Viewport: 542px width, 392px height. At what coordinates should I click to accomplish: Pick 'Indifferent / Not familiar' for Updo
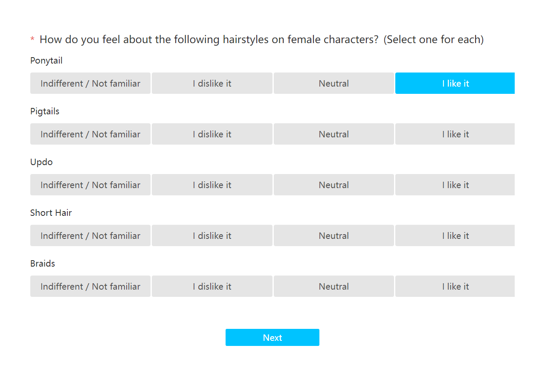point(90,185)
